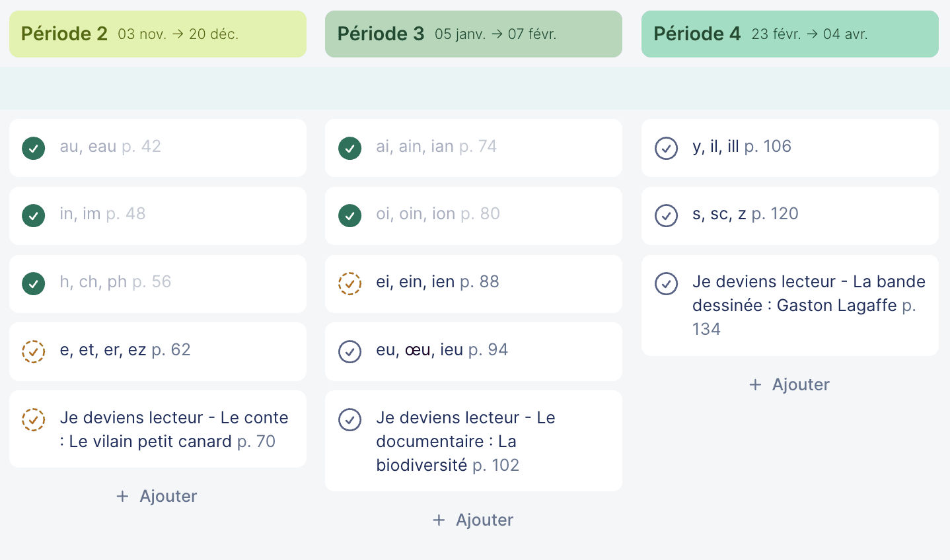Add a new item to Période 4
The width and height of the screenshot is (950, 560).
(x=789, y=384)
